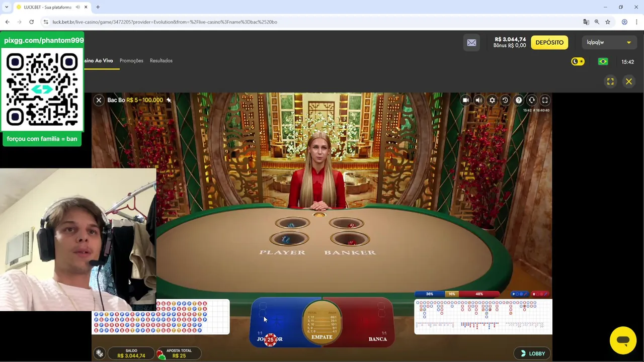
Task: Open the game help question mark
Action: (x=518, y=100)
